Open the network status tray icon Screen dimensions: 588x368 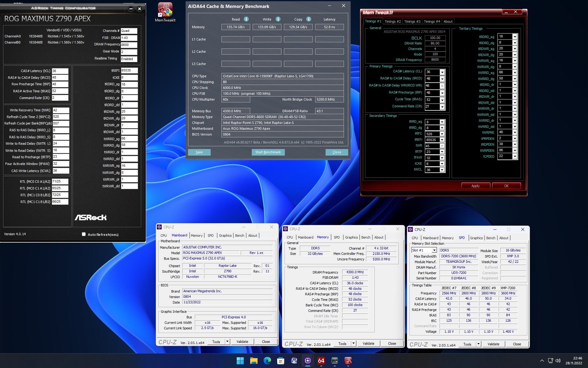point(550,361)
